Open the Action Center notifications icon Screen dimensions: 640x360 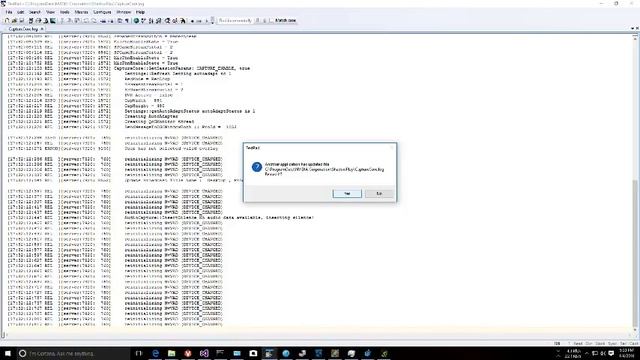coord(611,353)
